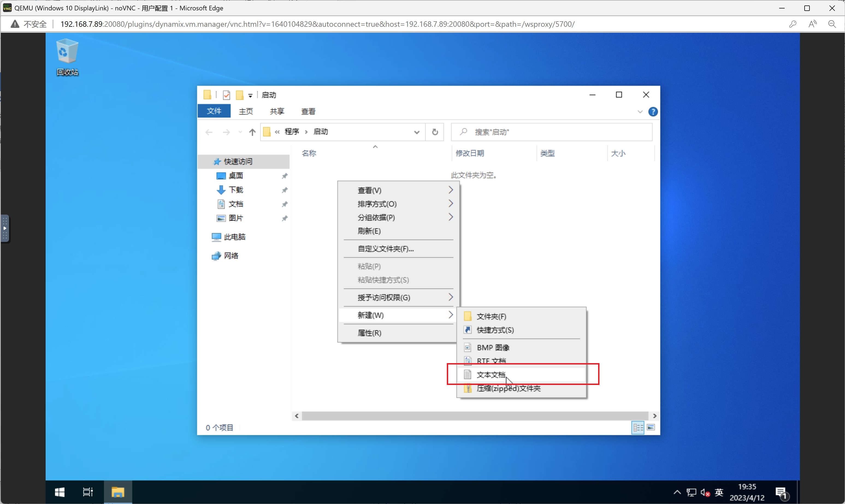
Task: Open the notification center icon
Action: [781, 493]
